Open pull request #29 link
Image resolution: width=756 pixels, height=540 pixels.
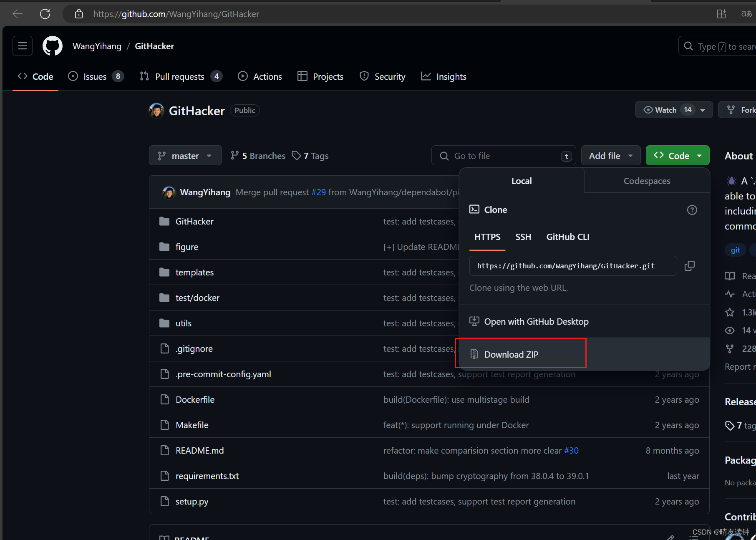[318, 192]
